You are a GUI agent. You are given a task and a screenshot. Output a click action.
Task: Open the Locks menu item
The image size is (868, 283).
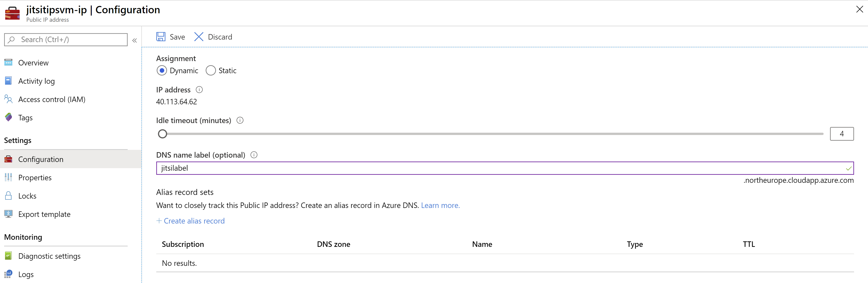point(70,195)
